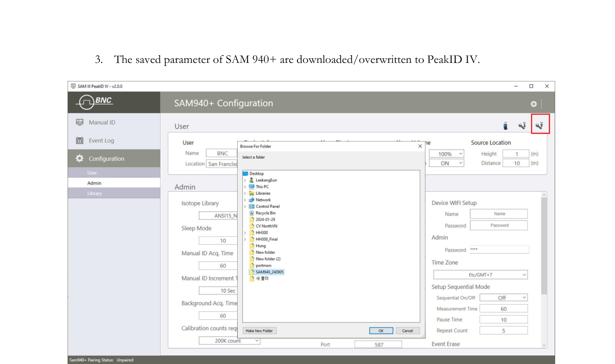
Task: Click the Desktop icon in folder tree
Action: 245,173
